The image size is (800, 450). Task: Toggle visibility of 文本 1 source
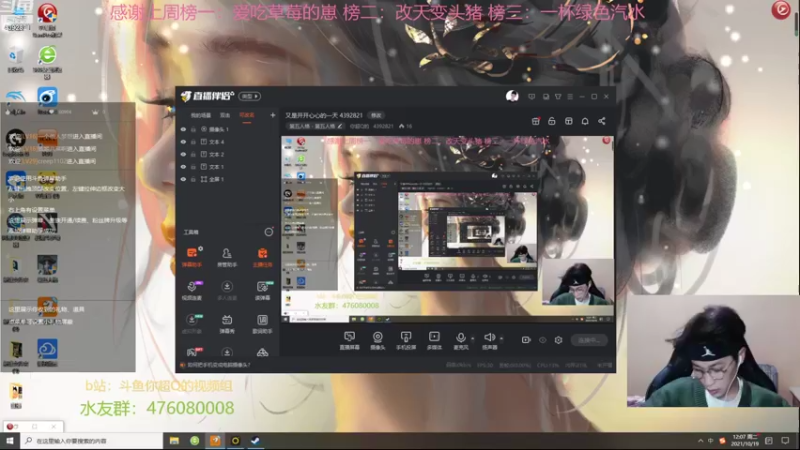(183, 167)
